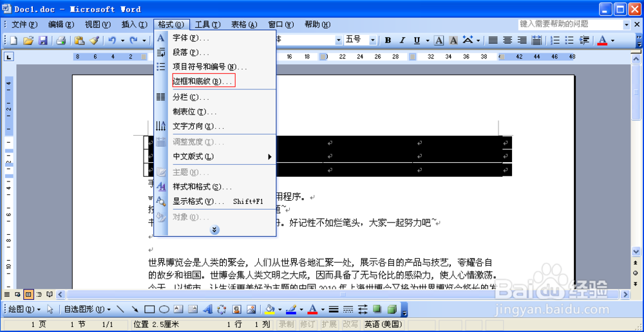The image size is (644, 332).
Task: Apply bulleted list formatting
Action: pyautogui.click(x=569, y=41)
